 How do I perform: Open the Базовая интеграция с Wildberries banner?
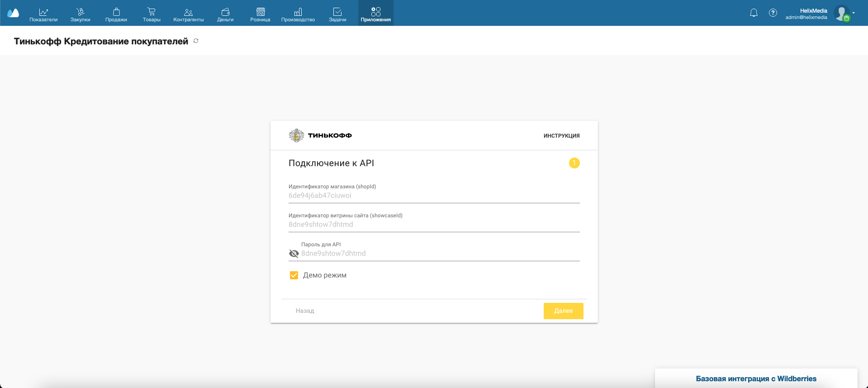coord(756,378)
